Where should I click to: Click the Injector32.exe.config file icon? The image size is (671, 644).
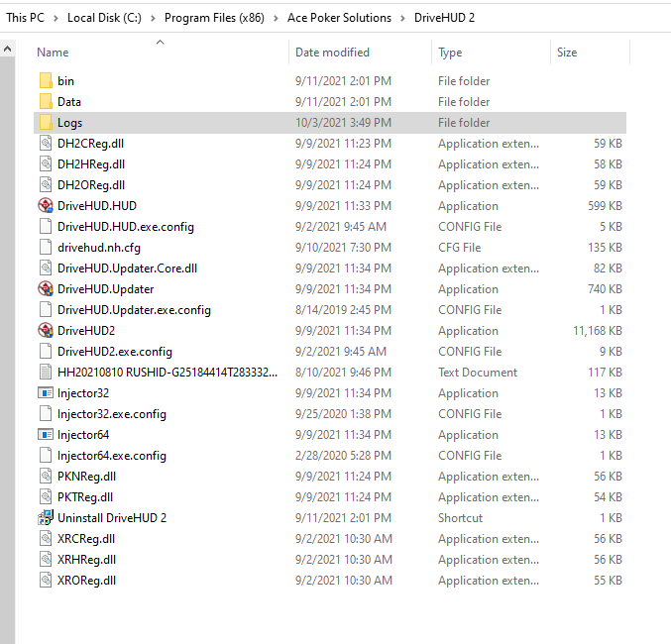click(x=46, y=414)
